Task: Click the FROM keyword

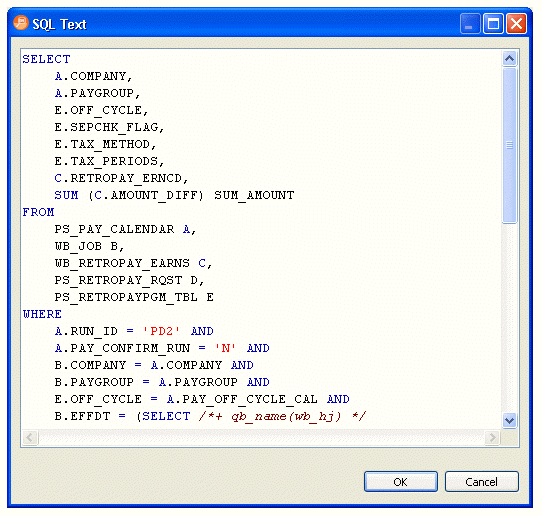Action: click(x=38, y=212)
